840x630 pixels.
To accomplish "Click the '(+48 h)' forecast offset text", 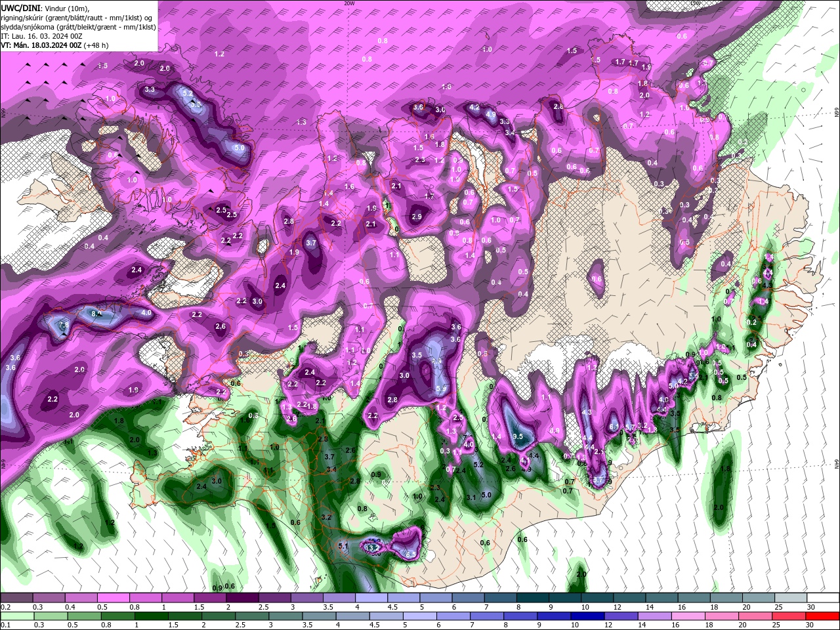I will (95, 45).
